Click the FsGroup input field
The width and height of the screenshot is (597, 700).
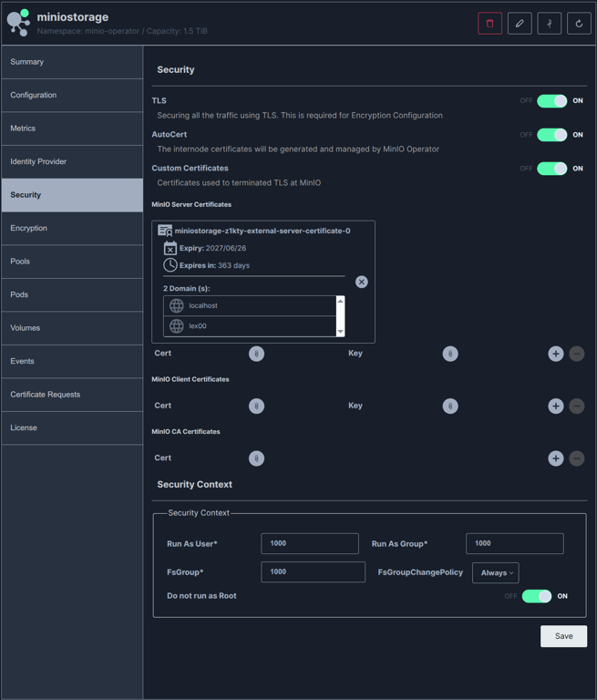313,571
